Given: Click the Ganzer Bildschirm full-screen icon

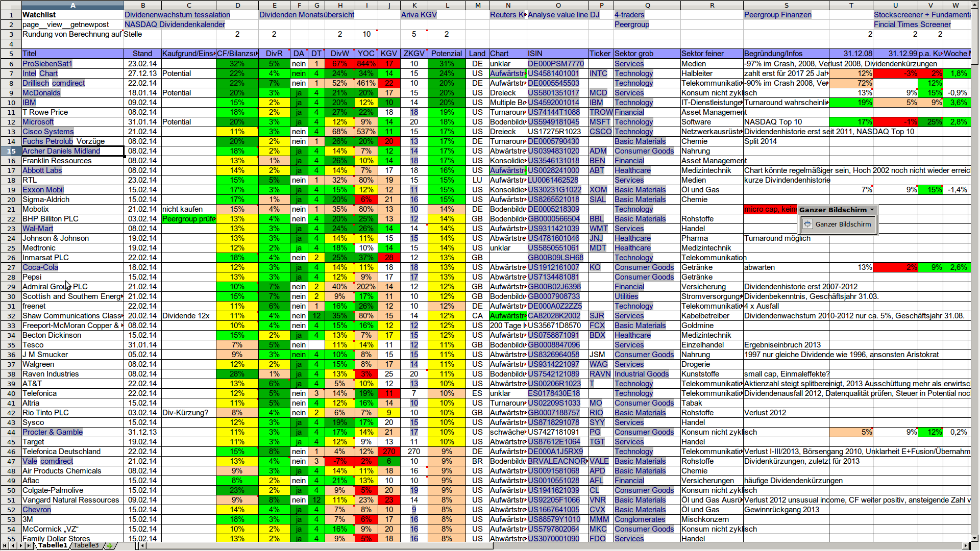Looking at the screenshot, I should click(807, 224).
